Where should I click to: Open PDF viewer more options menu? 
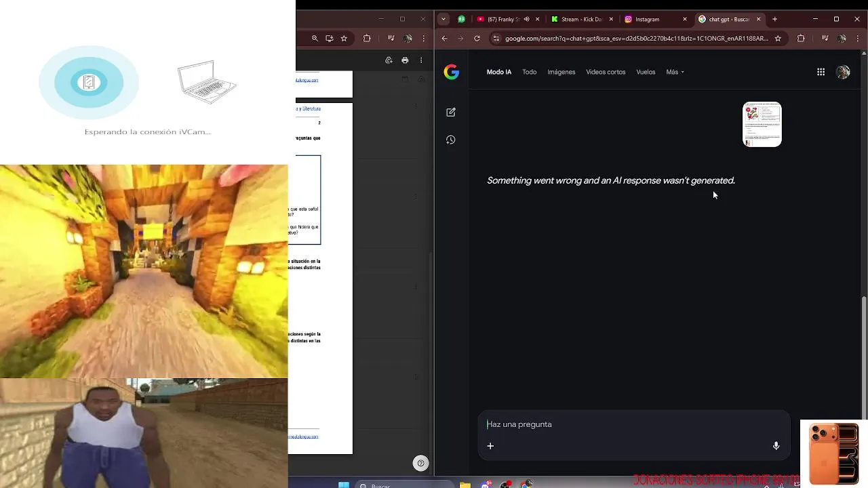pyautogui.click(x=421, y=60)
